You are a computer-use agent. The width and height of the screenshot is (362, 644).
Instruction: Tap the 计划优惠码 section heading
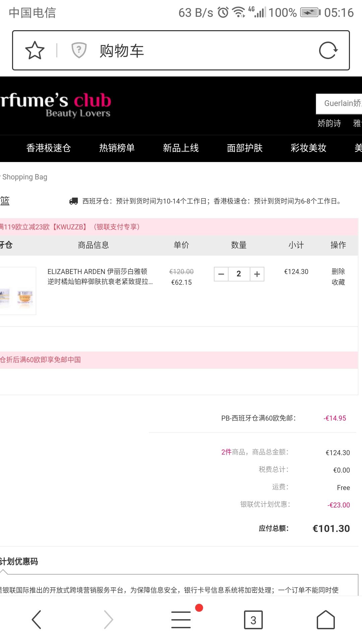tap(19, 561)
